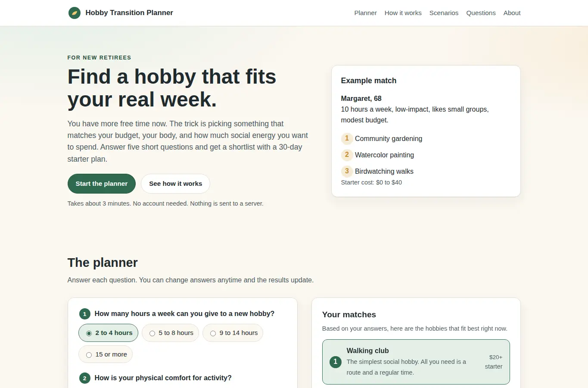Click the step 2 badge for physical comfort

pos(85,378)
